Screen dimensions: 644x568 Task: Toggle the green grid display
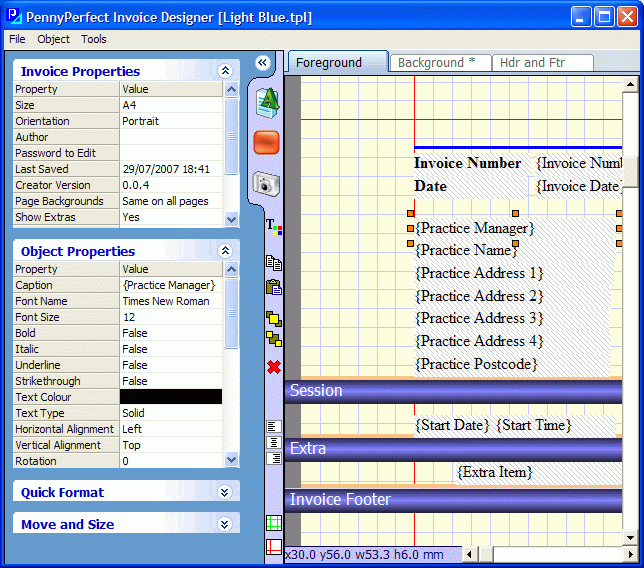point(274,523)
